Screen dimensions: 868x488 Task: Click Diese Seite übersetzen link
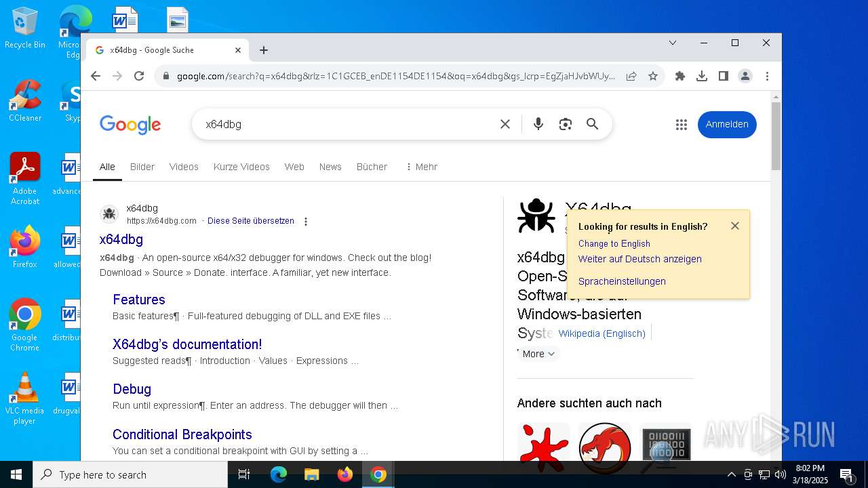pos(251,221)
